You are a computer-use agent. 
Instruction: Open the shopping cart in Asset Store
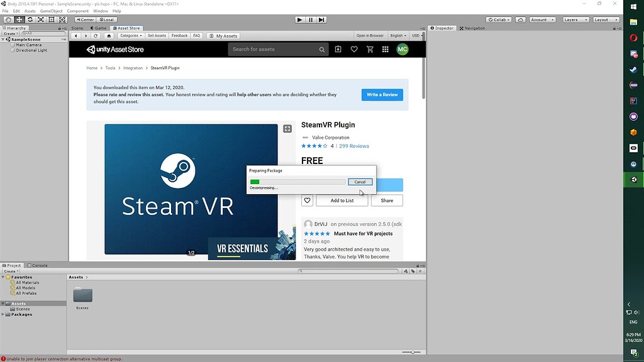370,49
